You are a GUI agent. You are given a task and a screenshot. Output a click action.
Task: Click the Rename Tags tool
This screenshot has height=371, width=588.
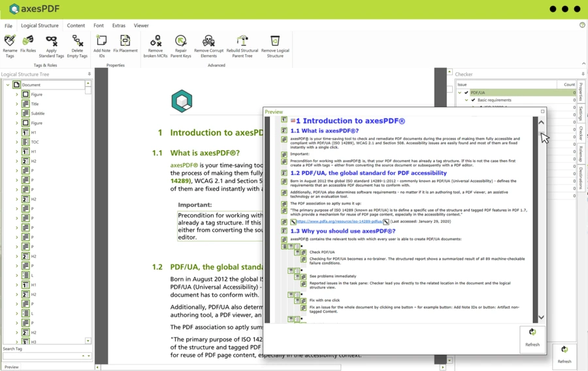coord(10,46)
